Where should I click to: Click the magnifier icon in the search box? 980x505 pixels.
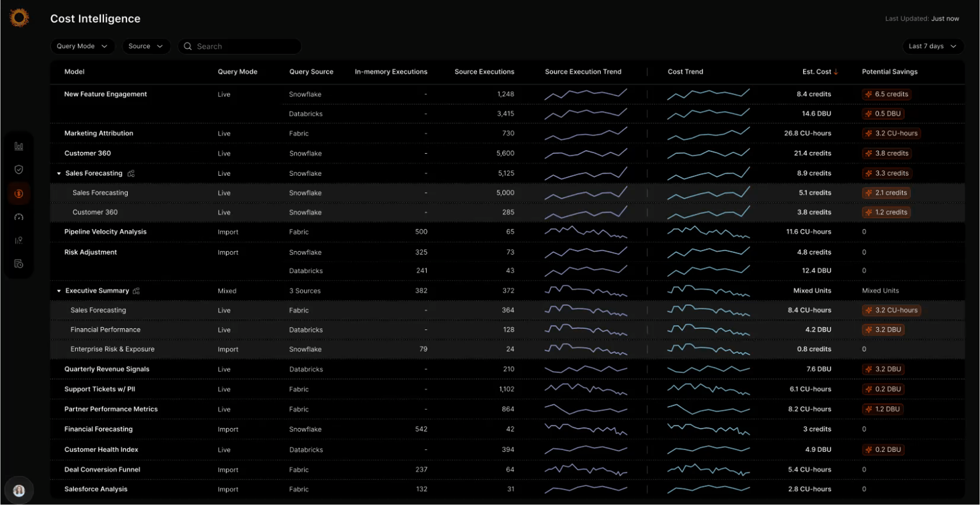188,46
